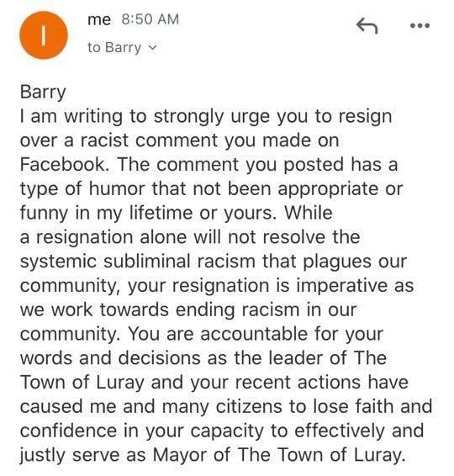Click the final line mentioning 'Mayor'
This screenshot has width=454, height=476.
coord(213,455)
